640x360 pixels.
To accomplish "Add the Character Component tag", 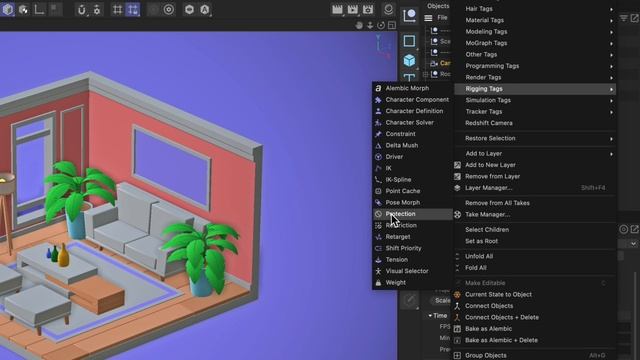I will click(x=412, y=100).
